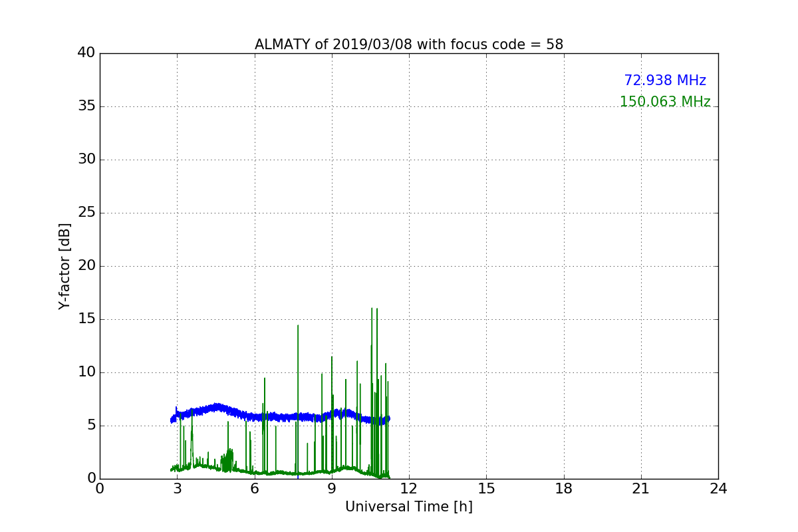Click the x-axis tick label 21
798x532 pixels.
pos(641,489)
